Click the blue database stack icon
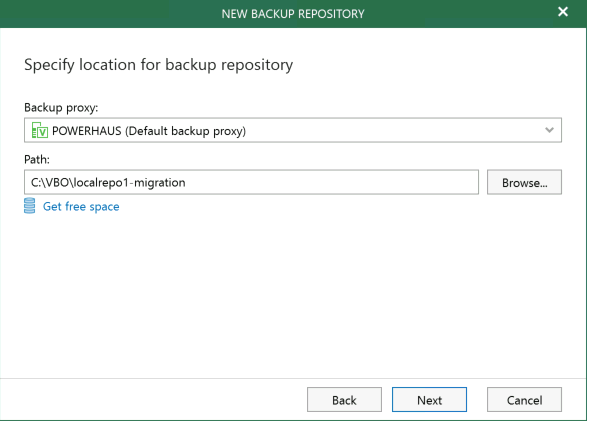This screenshot has height=424, width=590. (30, 206)
